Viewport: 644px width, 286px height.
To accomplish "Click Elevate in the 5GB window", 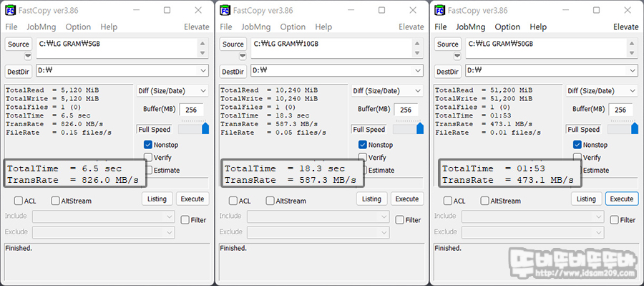I will tap(197, 27).
